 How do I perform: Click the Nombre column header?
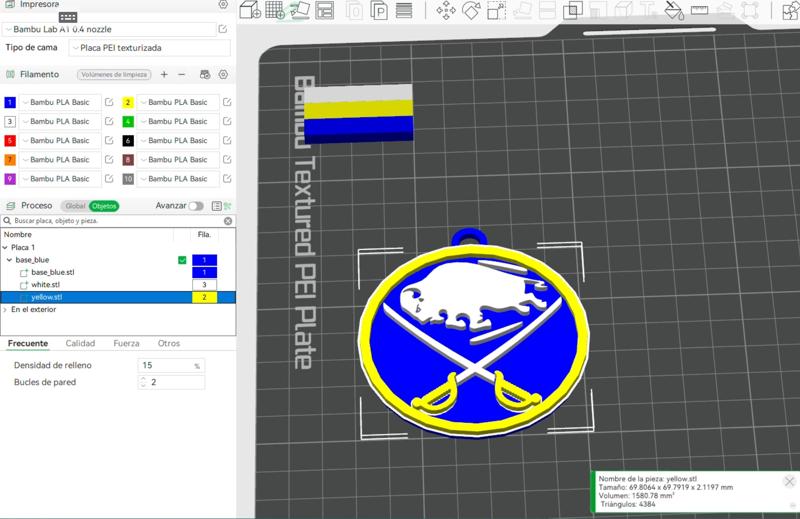pos(18,235)
